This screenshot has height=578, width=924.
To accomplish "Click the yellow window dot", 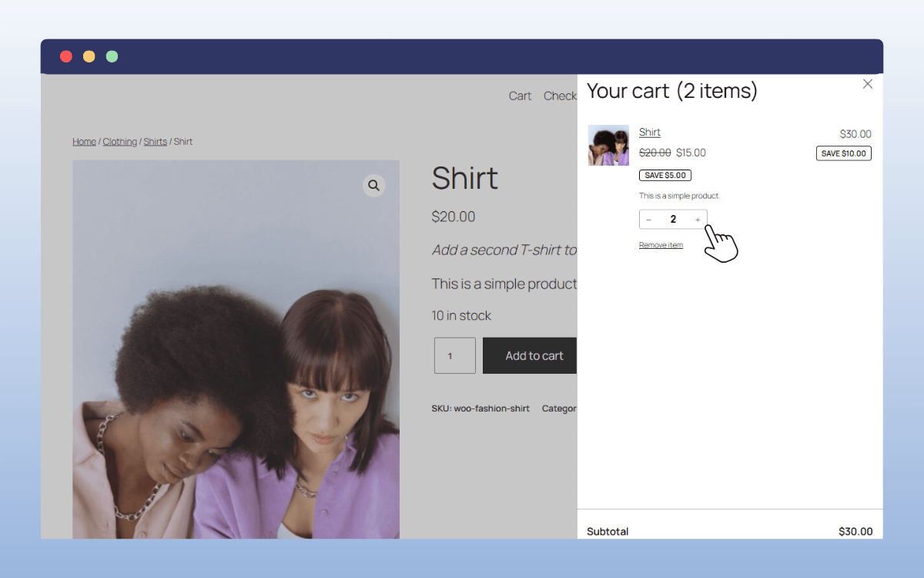I will pyautogui.click(x=89, y=56).
